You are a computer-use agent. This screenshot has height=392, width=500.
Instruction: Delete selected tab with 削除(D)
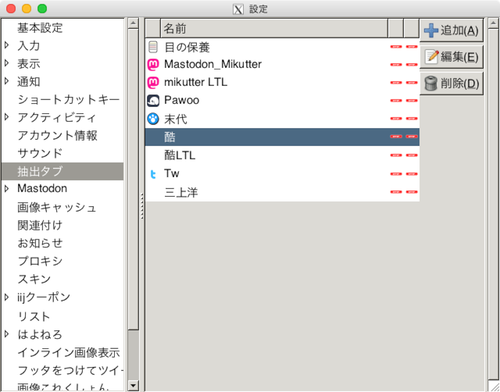pyautogui.click(x=451, y=84)
